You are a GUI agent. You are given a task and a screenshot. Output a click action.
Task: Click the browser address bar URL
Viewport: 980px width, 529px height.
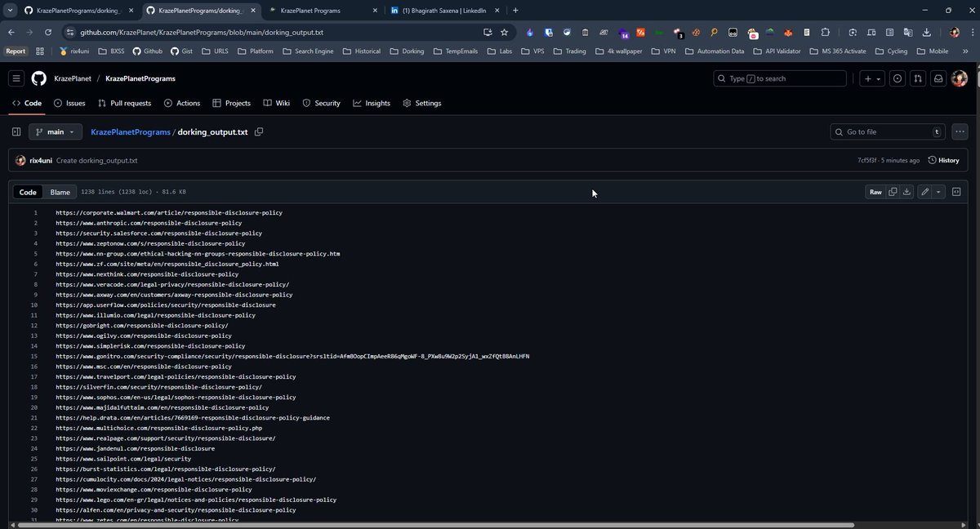[201, 32]
